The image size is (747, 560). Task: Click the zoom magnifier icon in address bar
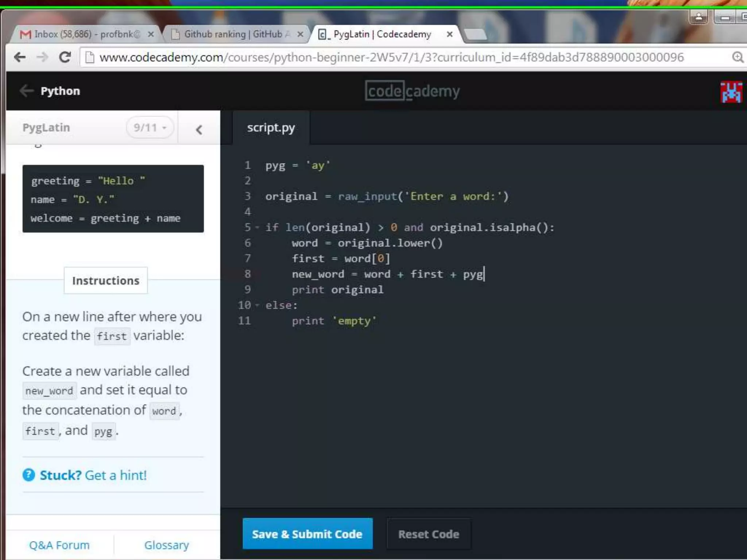(738, 57)
